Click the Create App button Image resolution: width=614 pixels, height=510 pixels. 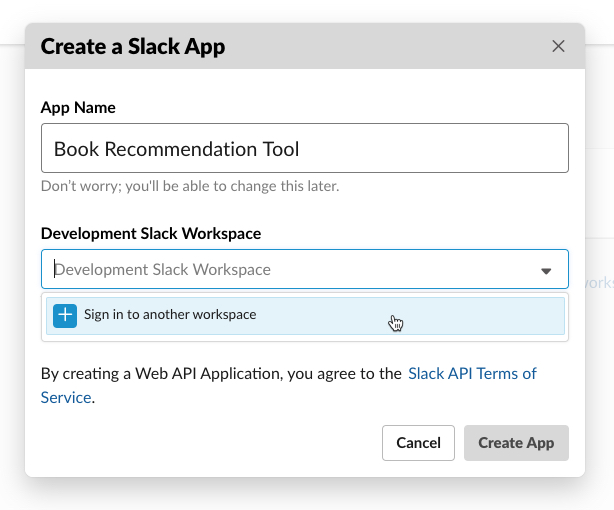(x=516, y=443)
